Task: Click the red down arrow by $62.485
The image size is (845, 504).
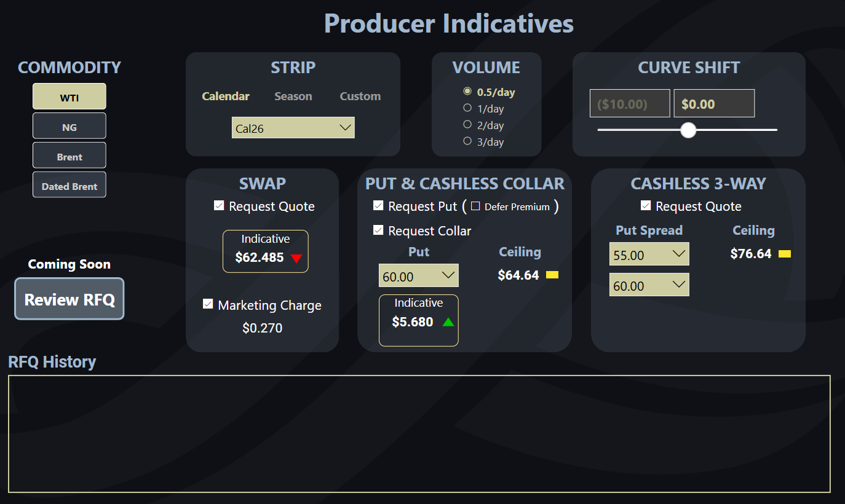Action: click(296, 258)
